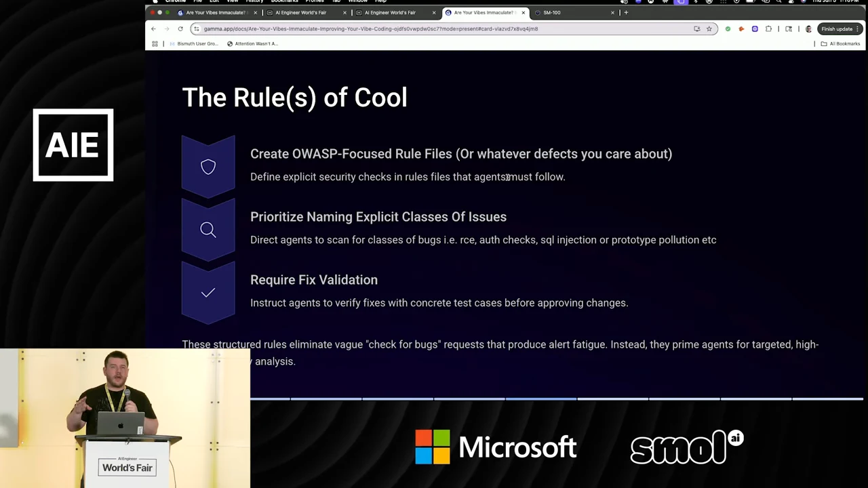
Task: Open the orange extension icon
Action: click(741, 28)
